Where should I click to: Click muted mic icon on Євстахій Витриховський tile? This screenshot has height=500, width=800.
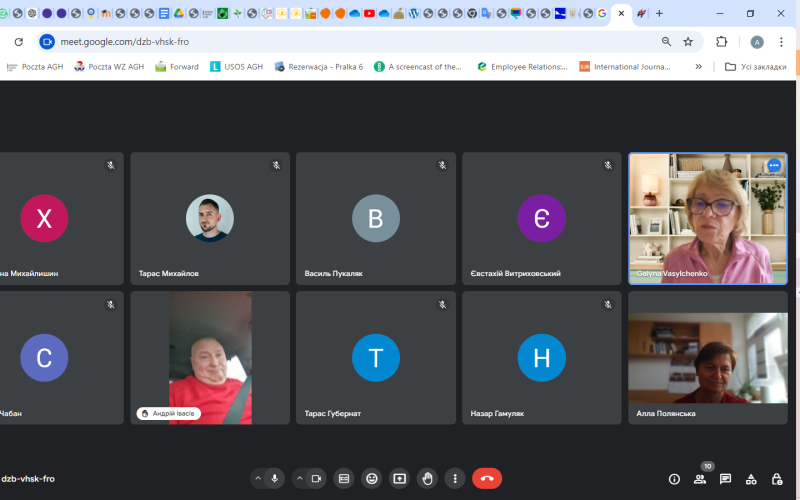[608, 165]
